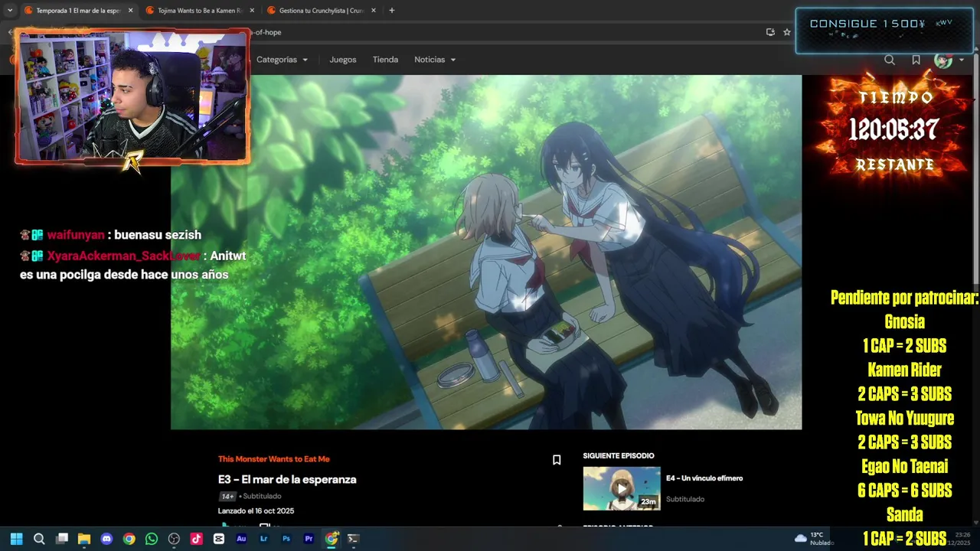Open the tab search dropdown button

point(9,11)
